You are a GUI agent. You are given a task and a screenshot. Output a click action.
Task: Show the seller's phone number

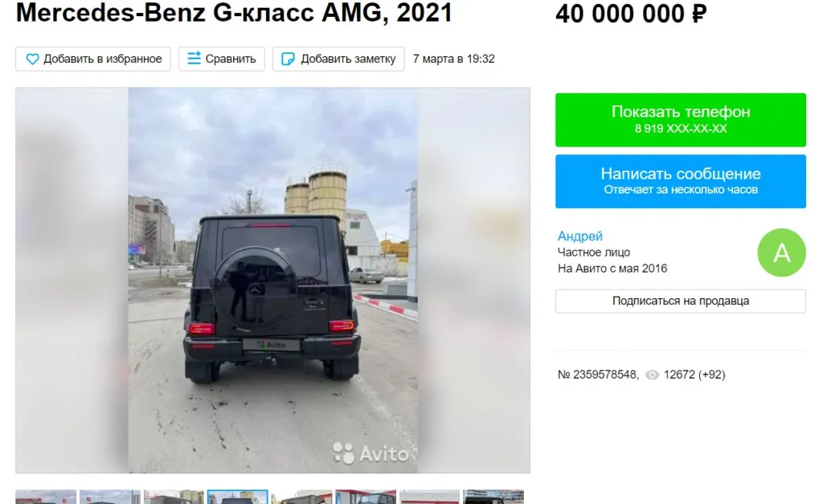[x=680, y=120]
